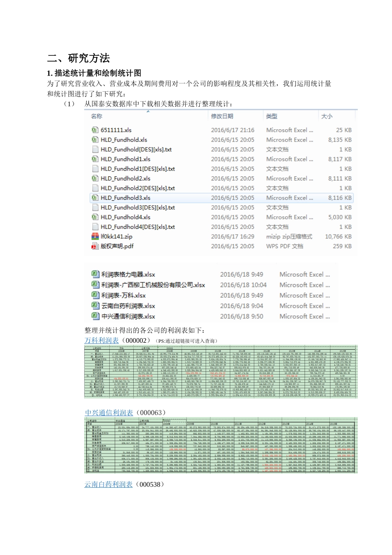Click the text file icon beside HLD_Fundhold1[DES][xls].txt
The image size is (392, 555).
(x=95, y=169)
